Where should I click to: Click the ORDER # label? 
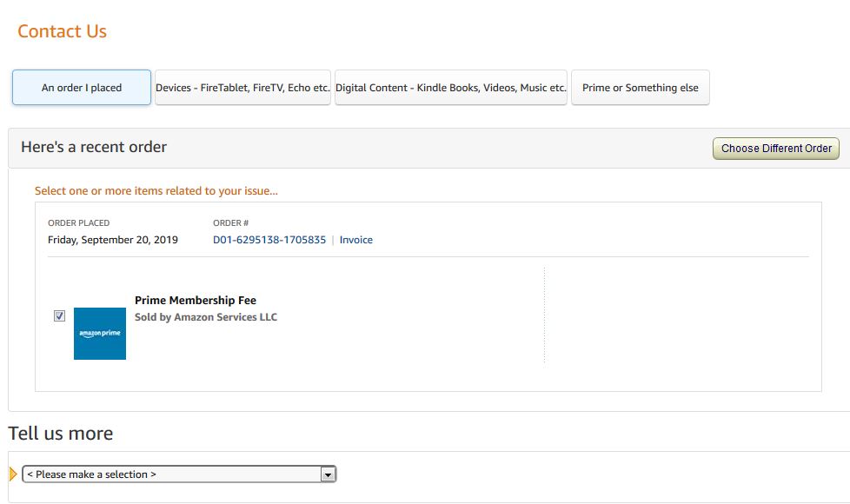pyautogui.click(x=230, y=222)
